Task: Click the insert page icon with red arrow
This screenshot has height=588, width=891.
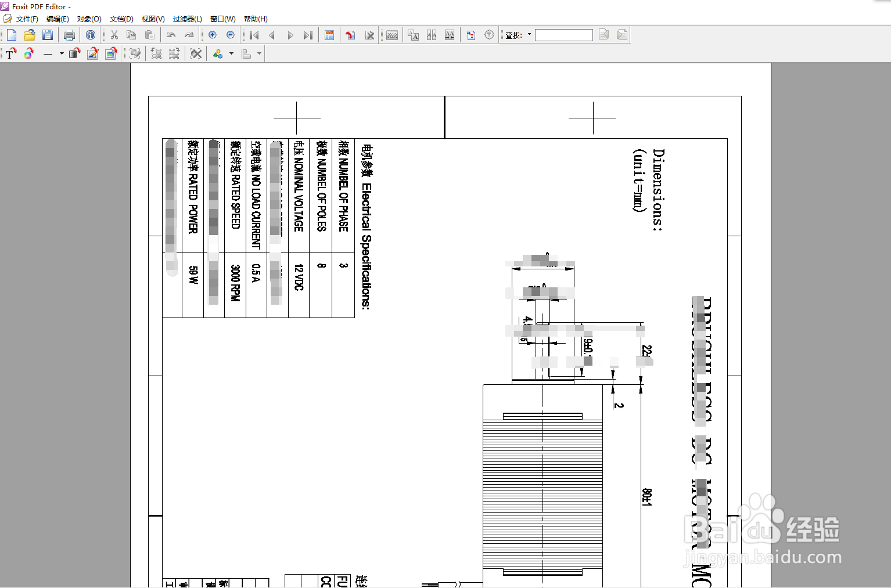Action: click(x=350, y=35)
